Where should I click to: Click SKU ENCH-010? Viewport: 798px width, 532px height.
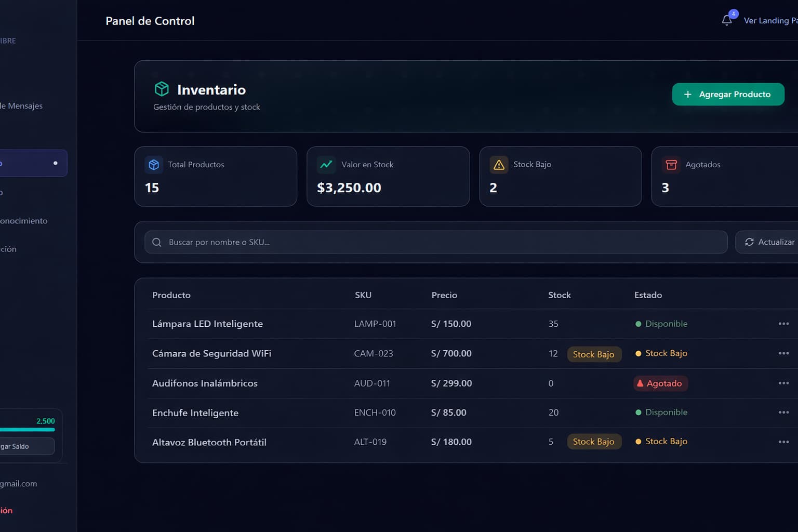point(375,413)
